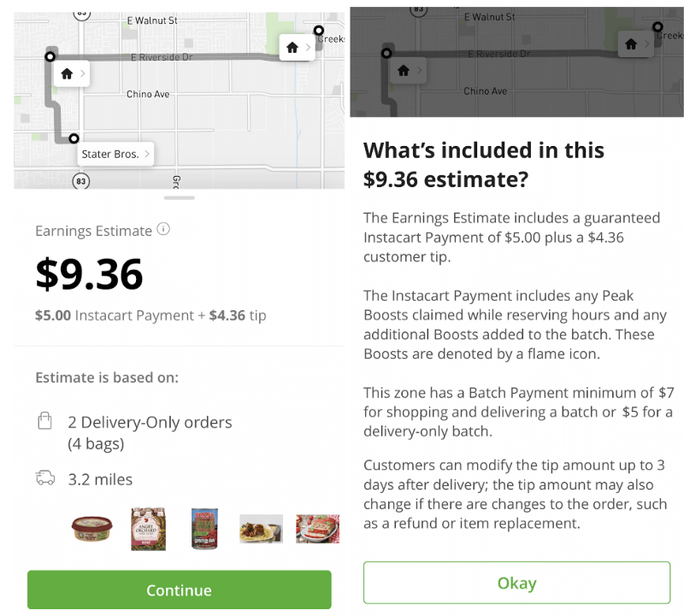This screenshot has width=684, height=616.
Task: Click the circular waypoint at the route's top-left corner on the bright map
Action: pos(50,56)
